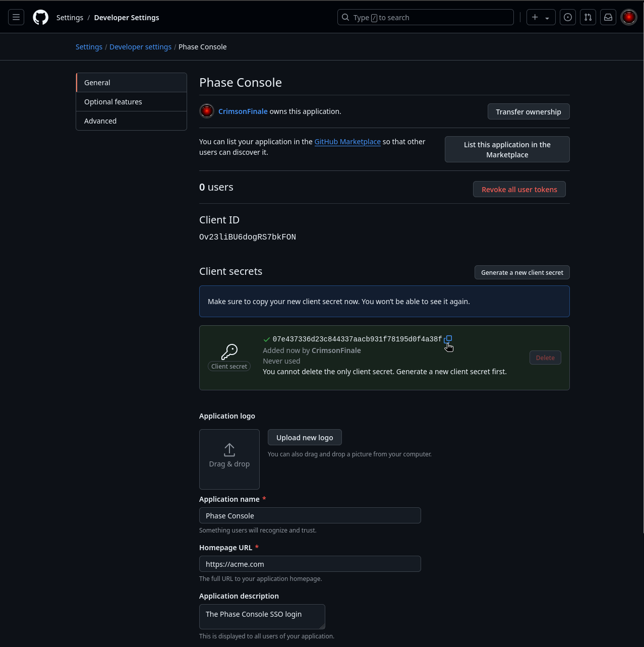This screenshot has width=644, height=647.
Task: Click the key Client secret icon
Action: 229,351
